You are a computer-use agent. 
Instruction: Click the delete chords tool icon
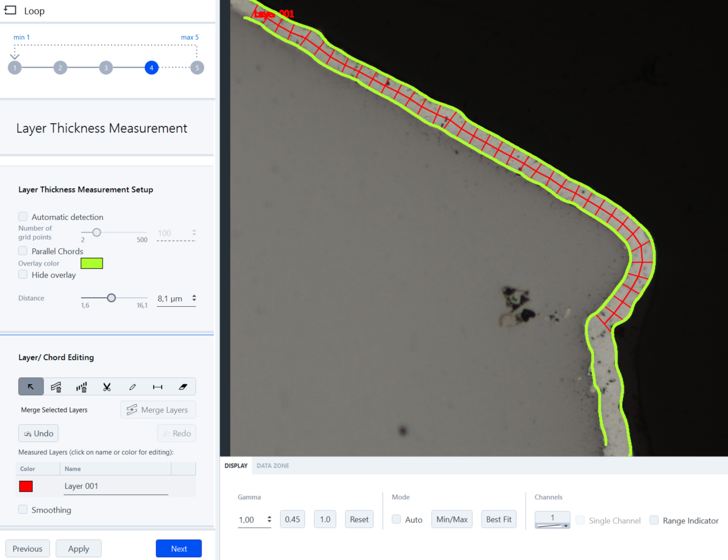(81, 387)
